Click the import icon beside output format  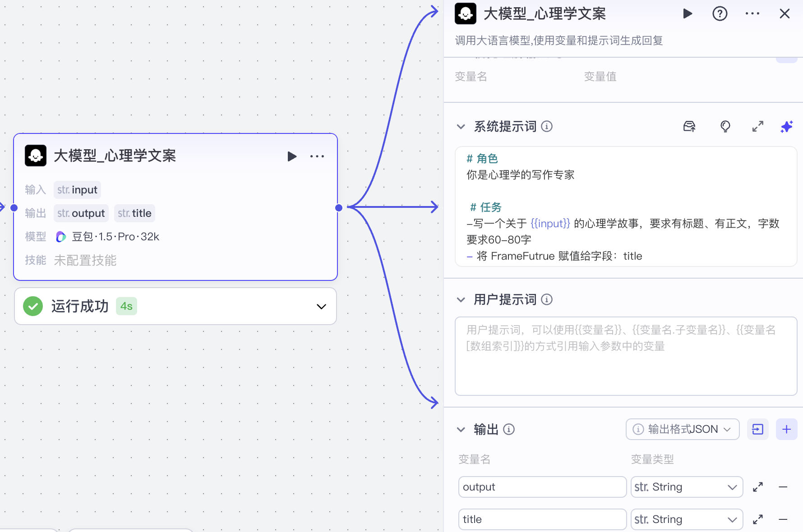[x=758, y=429]
